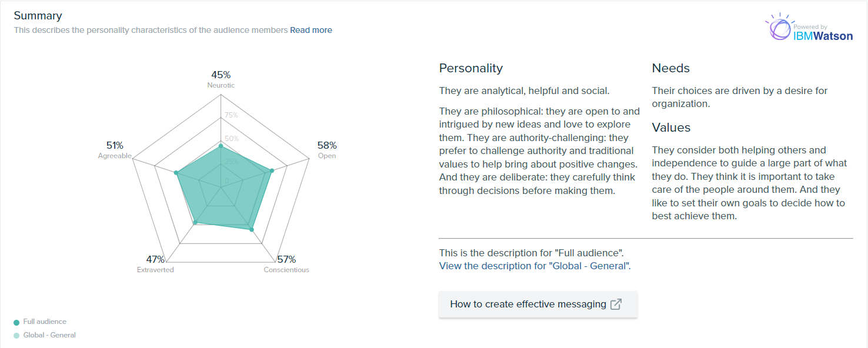Toggle the Full audience legend label

[45, 322]
